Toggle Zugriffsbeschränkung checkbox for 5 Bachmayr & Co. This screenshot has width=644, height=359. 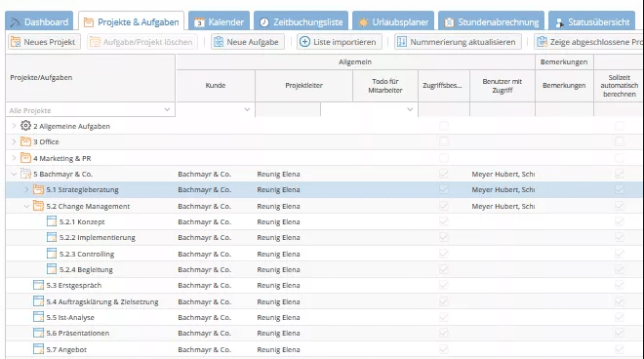(444, 174)
